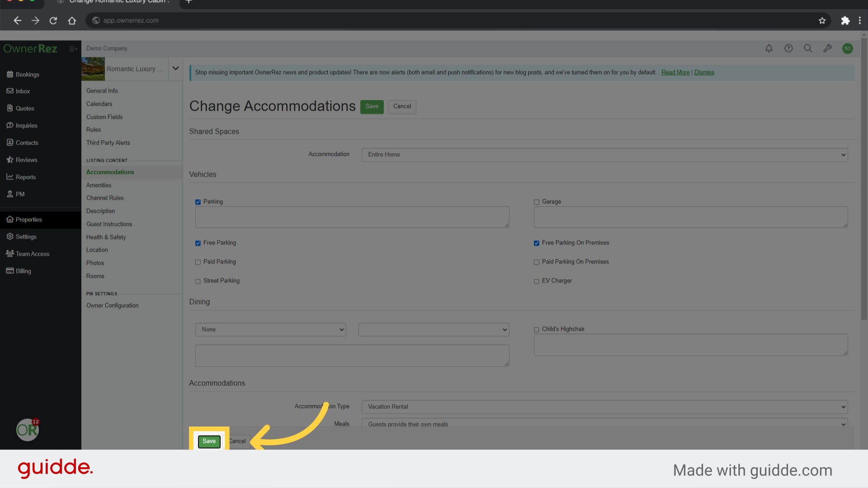Viewport: 868px width, 488px height.
Task: Open browser extensions puzzle icon
Action: tap(845, 20)
